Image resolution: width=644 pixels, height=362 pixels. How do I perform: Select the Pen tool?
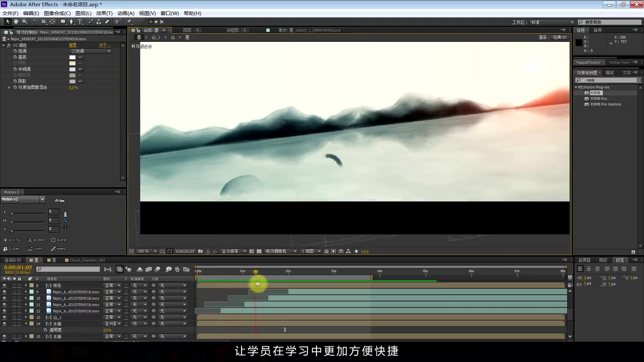(x=71, y=21)
